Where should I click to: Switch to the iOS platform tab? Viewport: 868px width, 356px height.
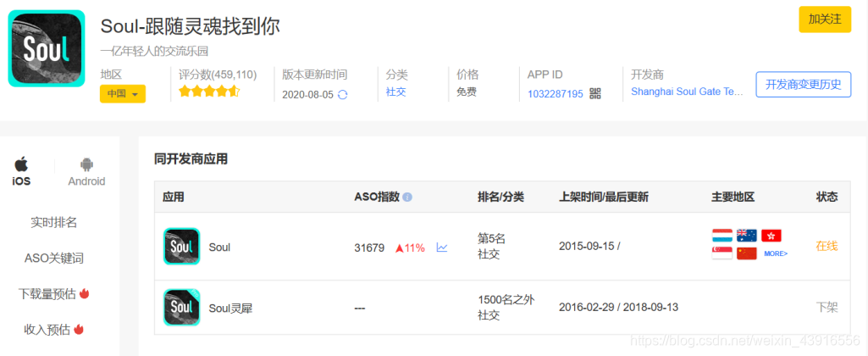[x=21, y=171]
